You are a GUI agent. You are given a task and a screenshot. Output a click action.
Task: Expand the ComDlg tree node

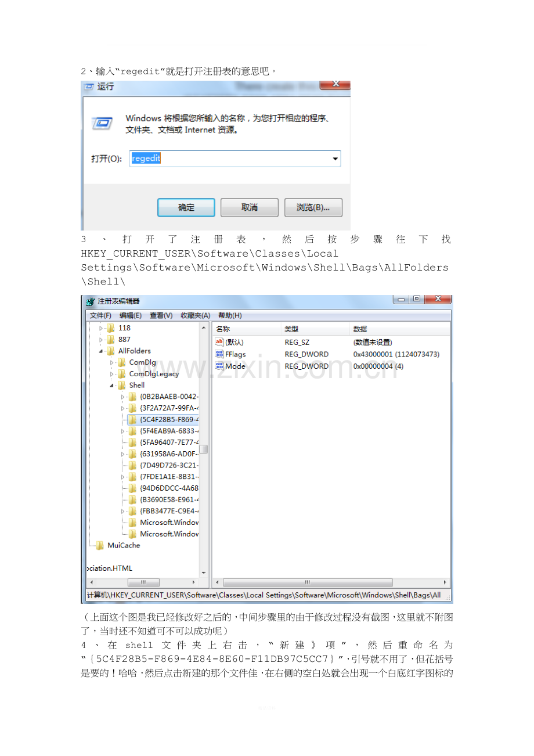112,362
